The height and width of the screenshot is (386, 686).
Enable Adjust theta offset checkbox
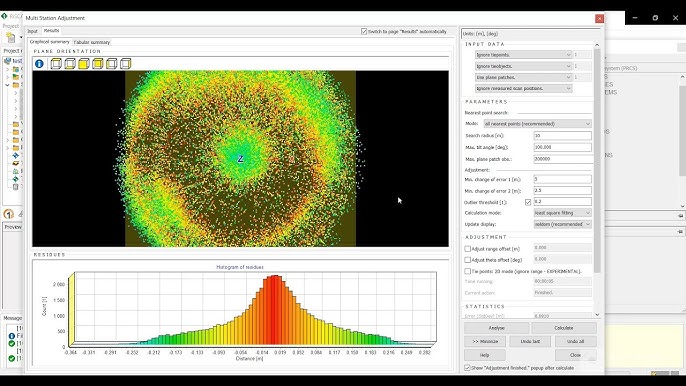click(x=467, y=260)
